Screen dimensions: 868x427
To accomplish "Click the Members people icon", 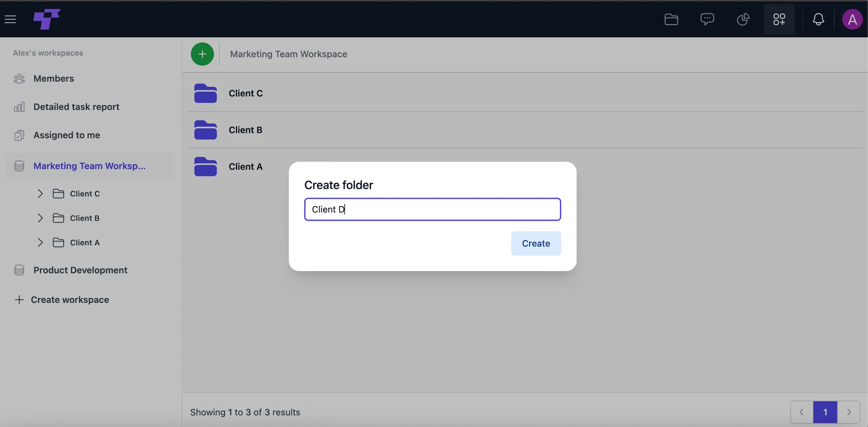I will pos(19,79).
